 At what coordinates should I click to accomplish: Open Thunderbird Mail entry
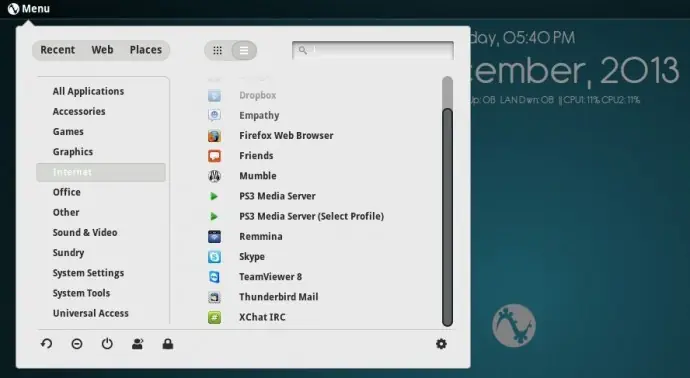pos(279,297)
